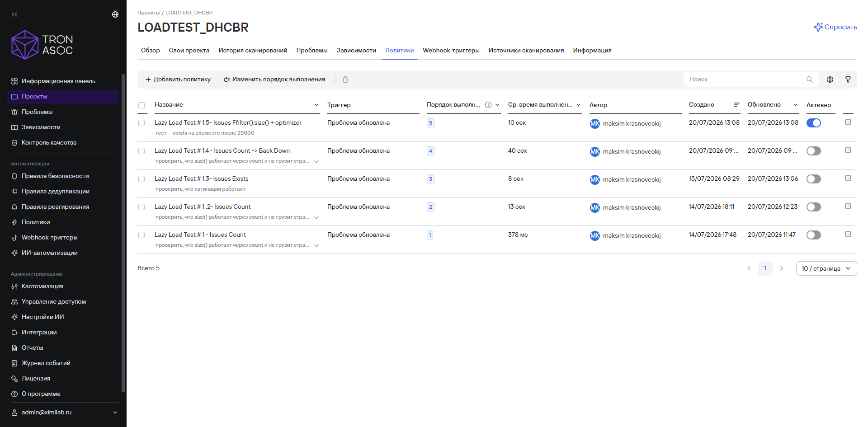The height and width of the screenshot is (427, 868).
Task: Open Проекты breadcrumb link
Action: [149, 13]
